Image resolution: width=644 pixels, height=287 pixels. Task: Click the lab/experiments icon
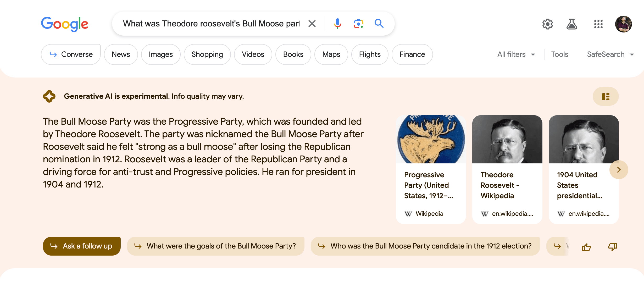tap(572, 23)
